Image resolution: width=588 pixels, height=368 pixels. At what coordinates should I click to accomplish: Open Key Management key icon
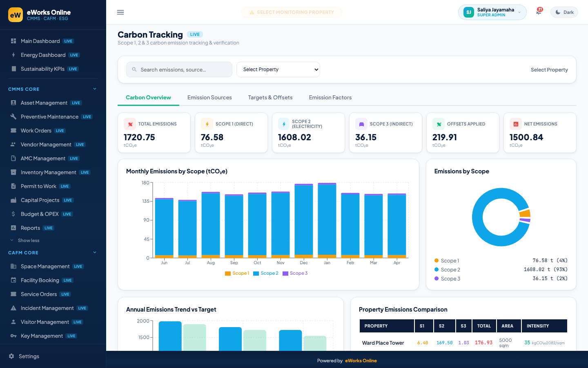click(13, 336)
